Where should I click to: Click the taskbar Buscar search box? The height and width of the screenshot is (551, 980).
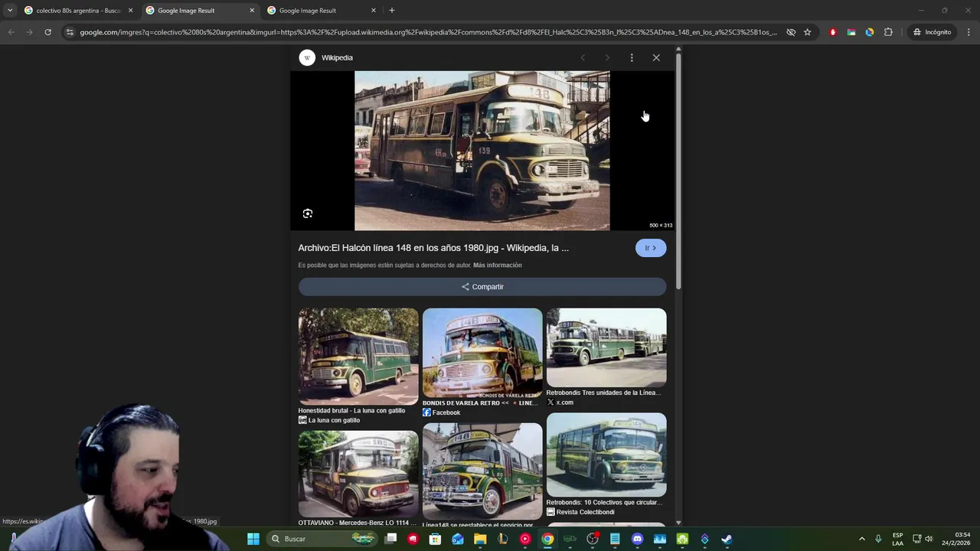323,539
